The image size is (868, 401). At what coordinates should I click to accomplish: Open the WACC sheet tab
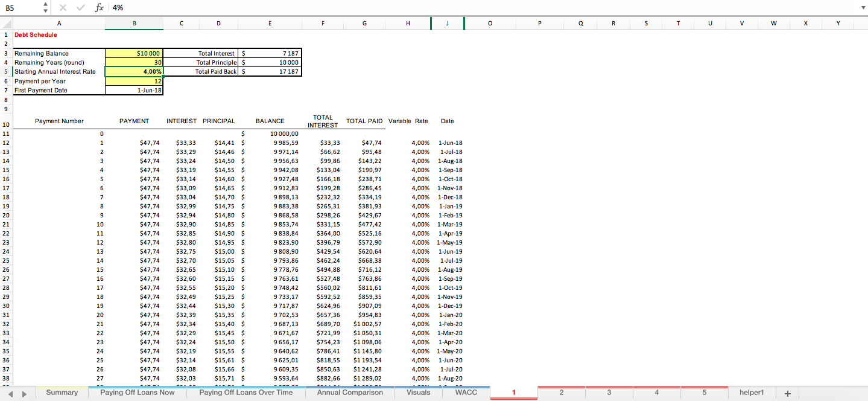tap(466, 393)
